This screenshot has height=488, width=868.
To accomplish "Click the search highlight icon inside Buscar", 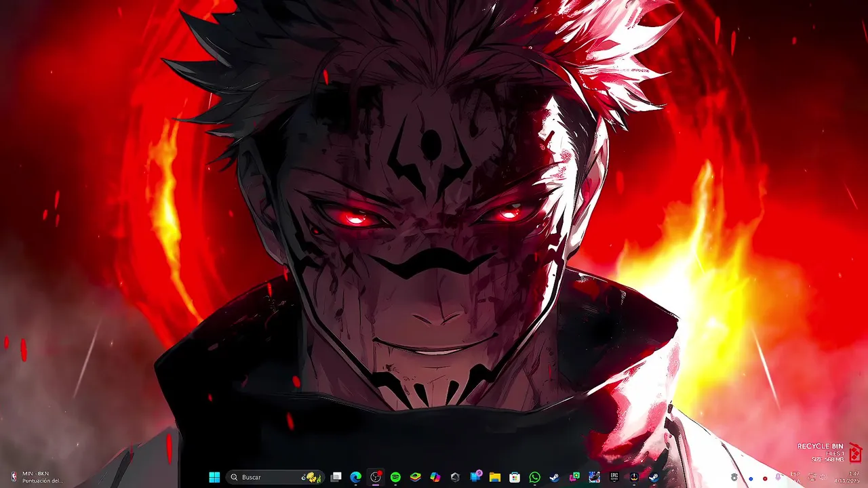I will point(311,477).
